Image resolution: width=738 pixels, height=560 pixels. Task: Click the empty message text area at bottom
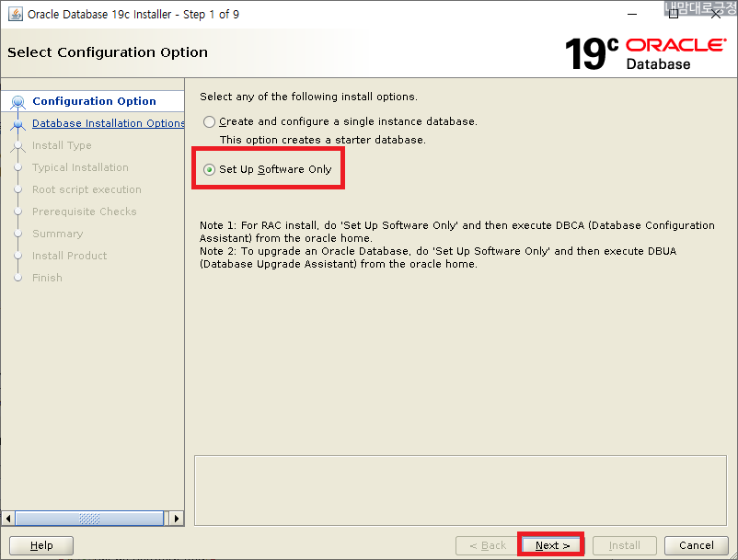[460, 490]
